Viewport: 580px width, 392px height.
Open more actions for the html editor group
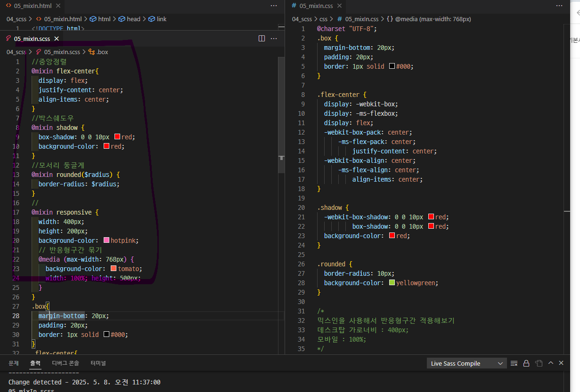click(x=274, y=6)
